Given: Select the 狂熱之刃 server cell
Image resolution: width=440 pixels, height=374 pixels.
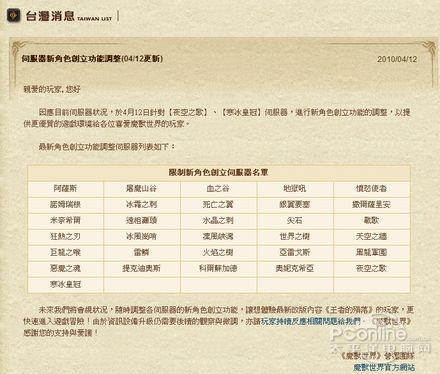Looking at the screenshot, I should tap(65, 237).
